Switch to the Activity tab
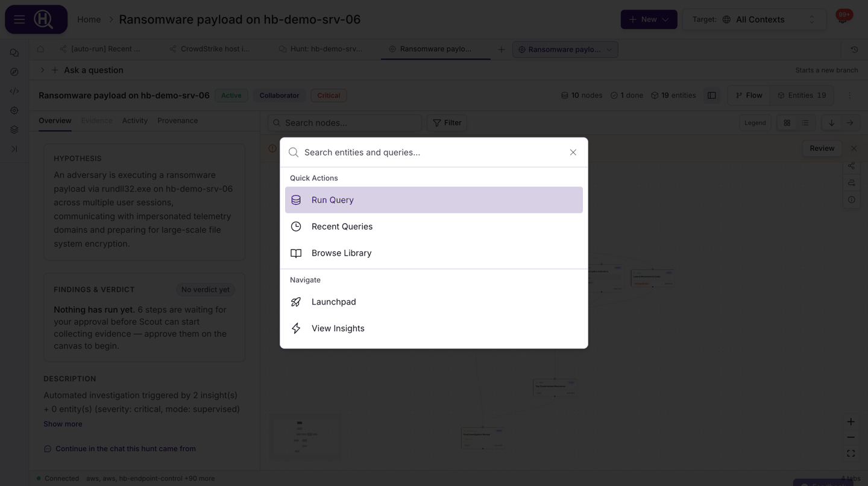The image size is (868, 486). point(135,121)
